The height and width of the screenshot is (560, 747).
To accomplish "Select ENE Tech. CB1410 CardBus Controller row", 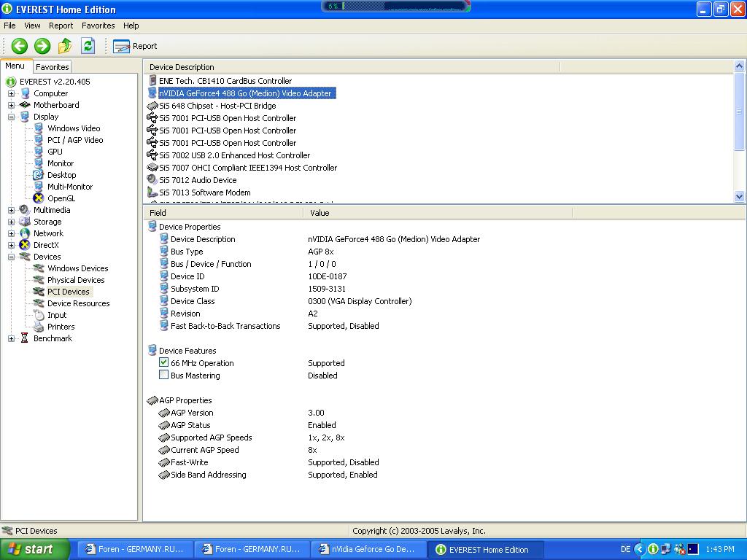I will pyautogui.click(x=225, y=81).
